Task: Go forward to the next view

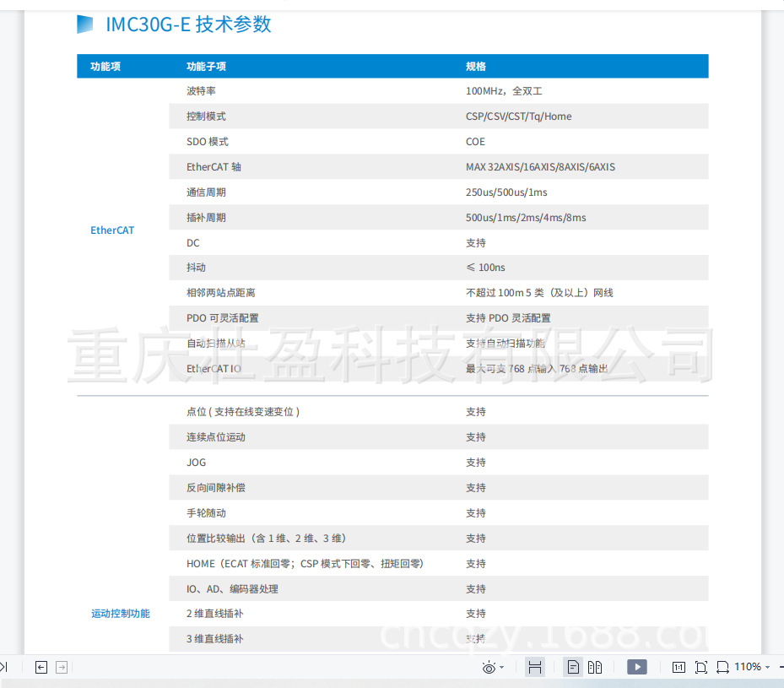Action: [x=61, y=667]
